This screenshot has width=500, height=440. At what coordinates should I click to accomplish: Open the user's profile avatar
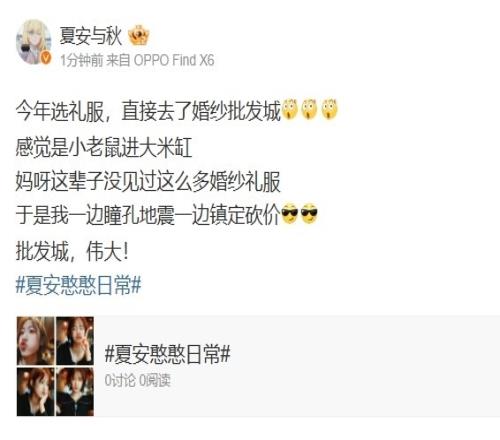click(33, 42)
